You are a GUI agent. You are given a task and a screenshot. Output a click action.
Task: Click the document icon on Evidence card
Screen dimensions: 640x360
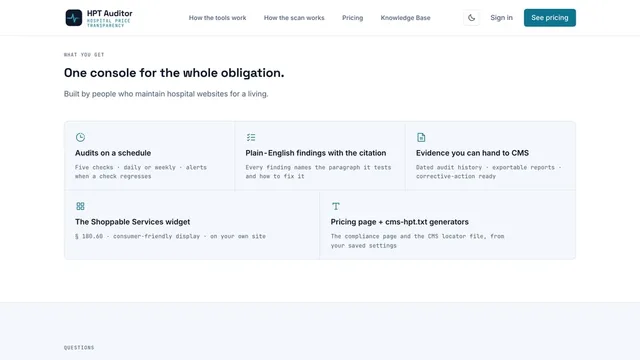pyautogui.click(x=421, y=137)
